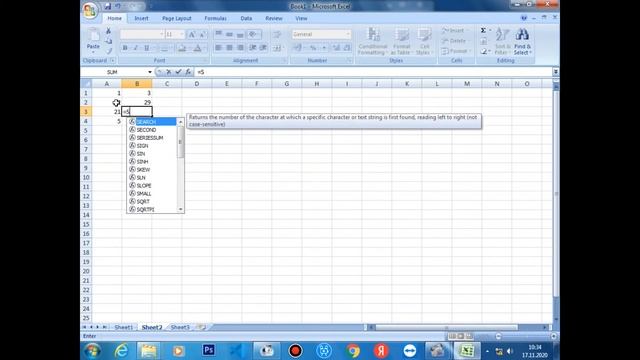This screenshot has width=640, height=360.
Task: Click the Increase Indent icon
Action: (x=264, y=48)
